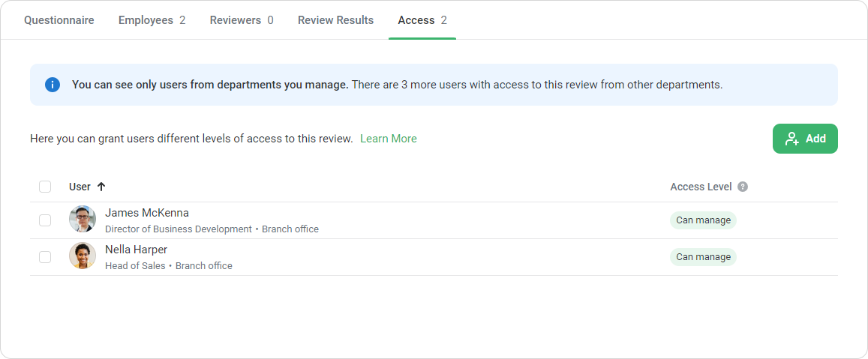This screenshot has width=868, height=359.
Task: Open the Employees tab
Action: point(152,20)
